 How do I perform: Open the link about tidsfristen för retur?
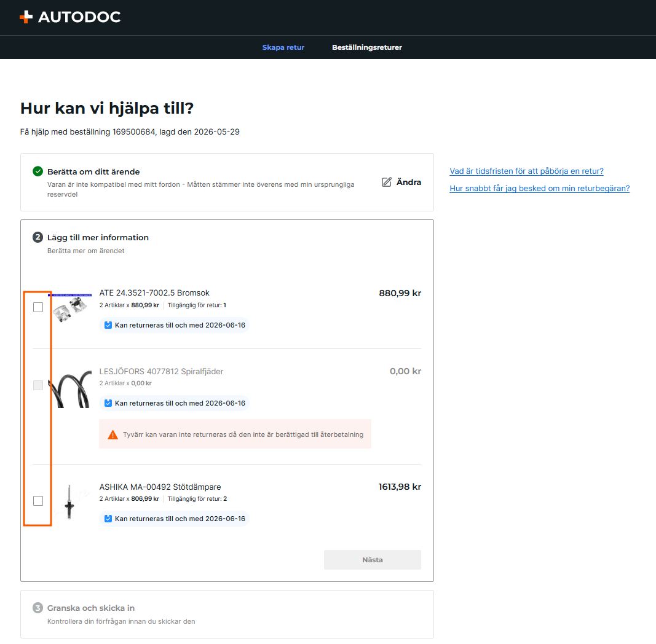[526, 171]
